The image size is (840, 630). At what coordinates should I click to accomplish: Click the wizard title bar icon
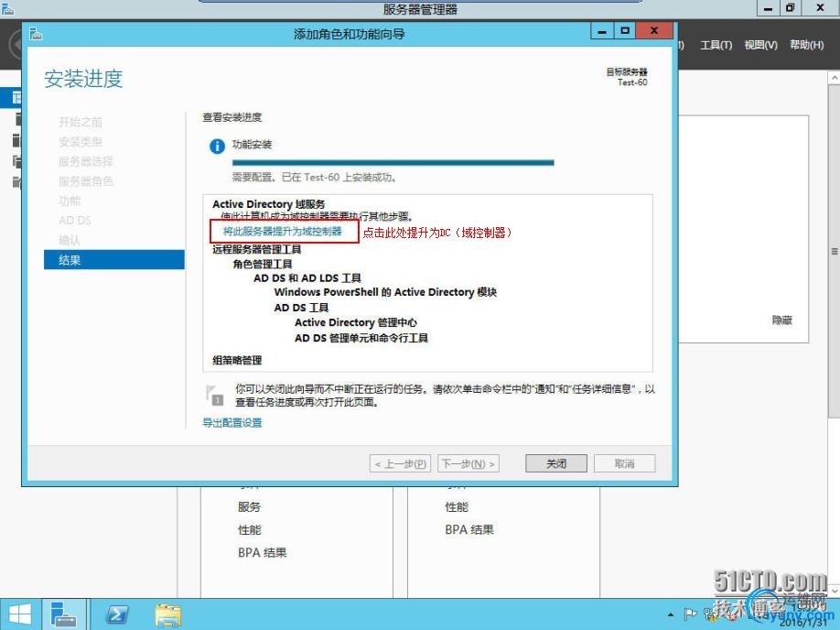(36, 34)
